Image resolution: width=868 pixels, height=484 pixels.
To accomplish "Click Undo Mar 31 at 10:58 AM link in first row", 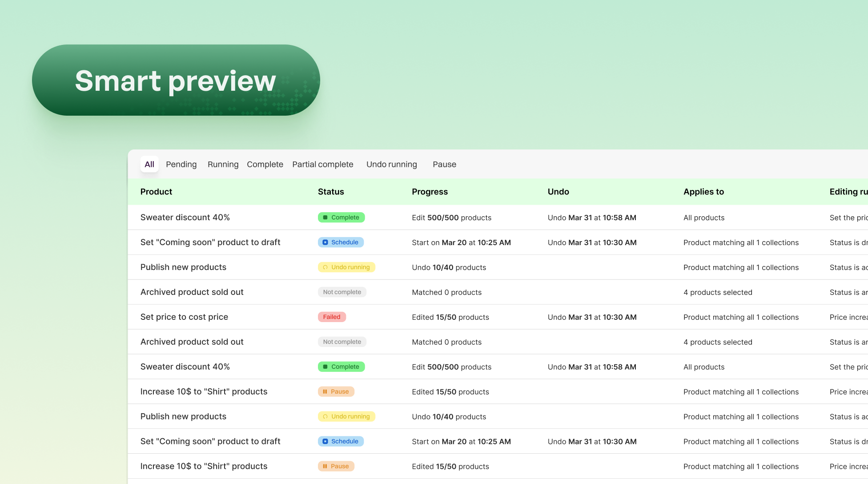I will (591, 218).
